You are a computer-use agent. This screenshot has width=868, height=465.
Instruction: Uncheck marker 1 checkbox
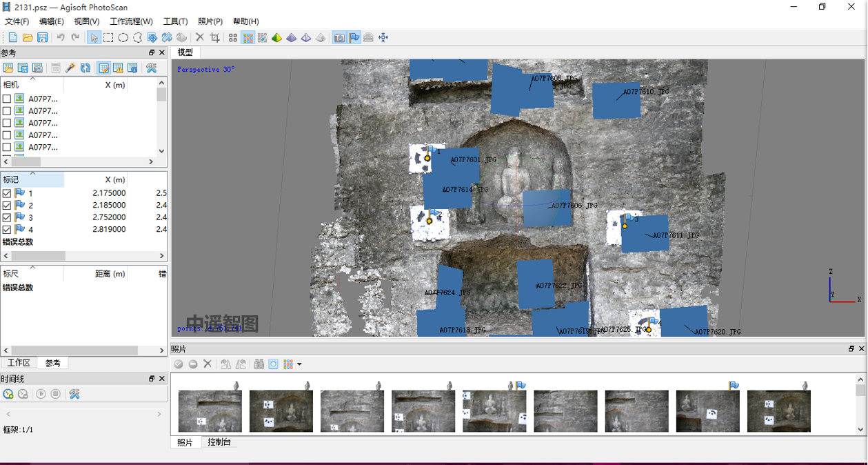point(7,194)
